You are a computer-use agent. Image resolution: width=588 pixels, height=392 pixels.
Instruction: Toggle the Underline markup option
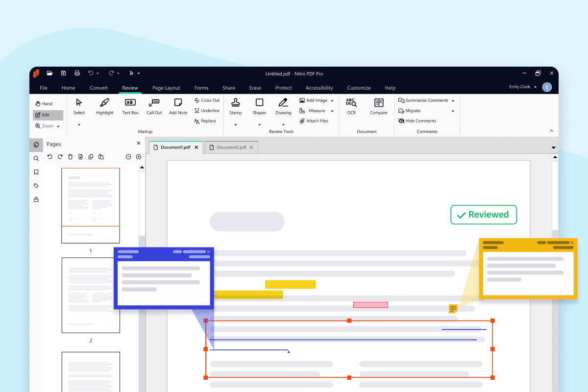pos(207,110)
